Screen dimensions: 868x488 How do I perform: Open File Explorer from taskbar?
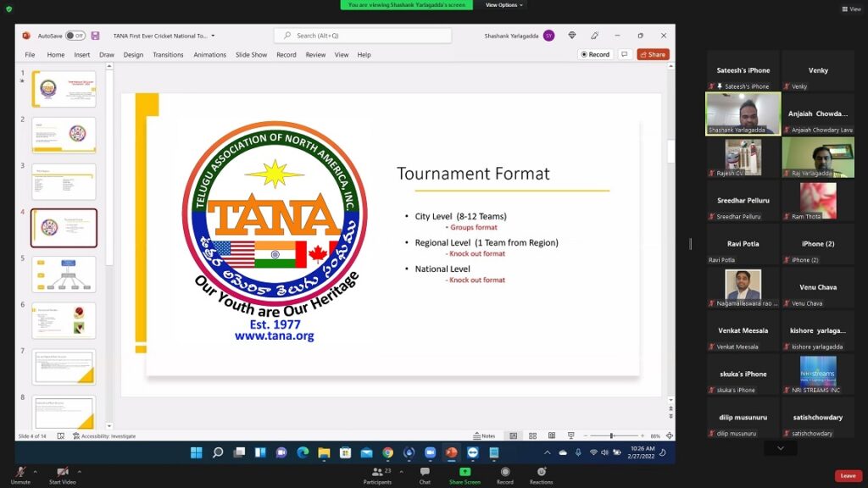pos(324,452)
